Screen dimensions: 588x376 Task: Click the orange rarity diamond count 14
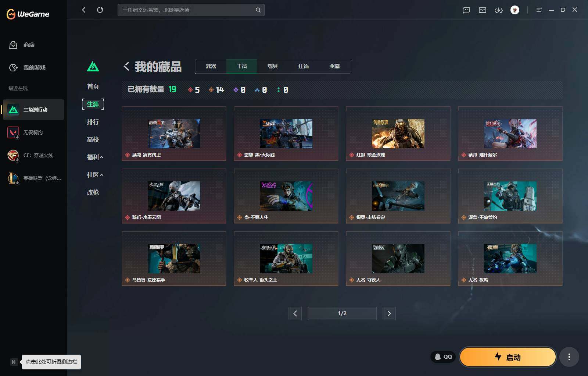coord(216,90)
